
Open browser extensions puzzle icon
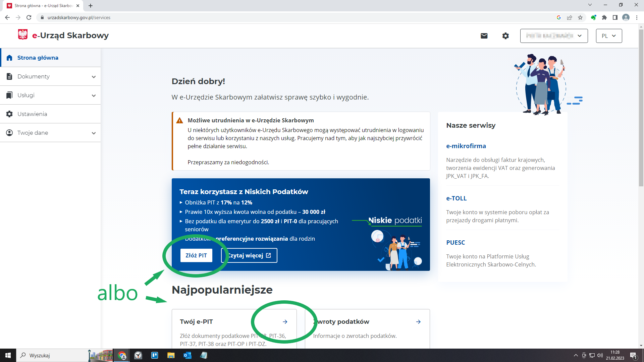point(604,17)
